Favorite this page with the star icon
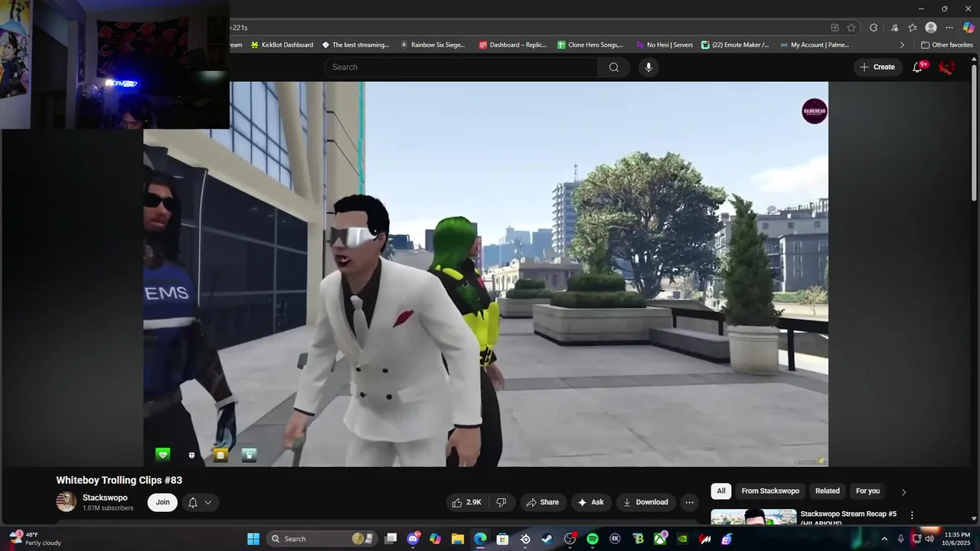 [x=851, y=28]
